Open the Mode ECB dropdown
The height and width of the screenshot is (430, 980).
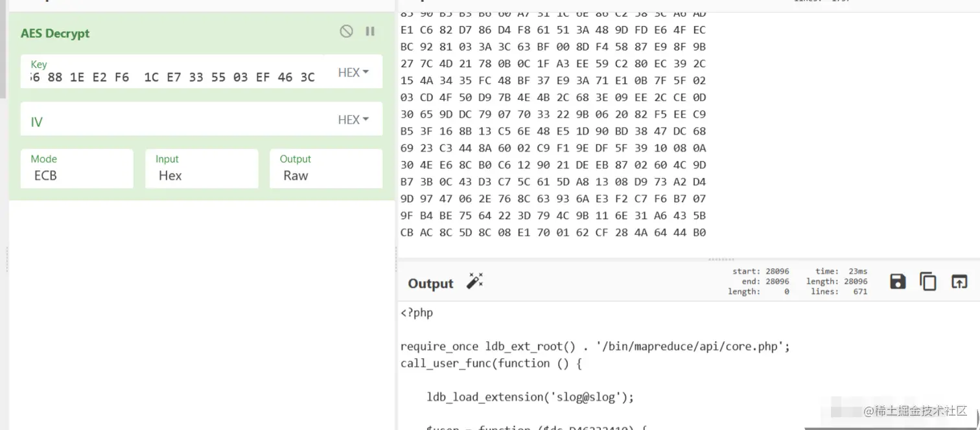coord(76,168)
